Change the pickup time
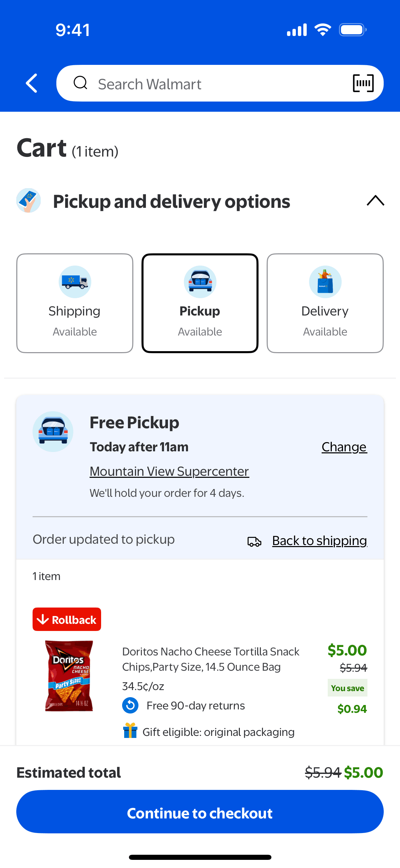The height and width of the screenshot is (868, 400). click(344, 447)
